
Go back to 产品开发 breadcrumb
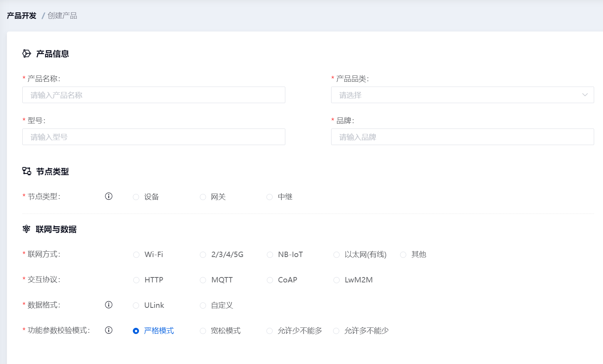click(x=22, y=16)
